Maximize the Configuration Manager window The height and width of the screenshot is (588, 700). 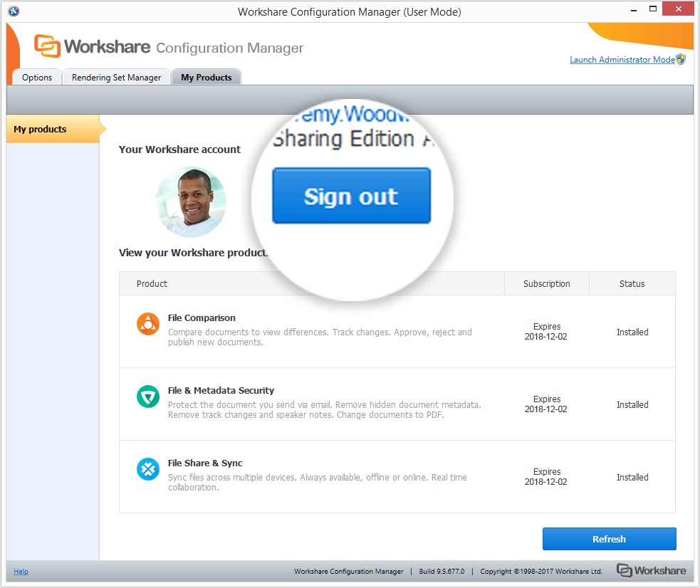point(652,10)
